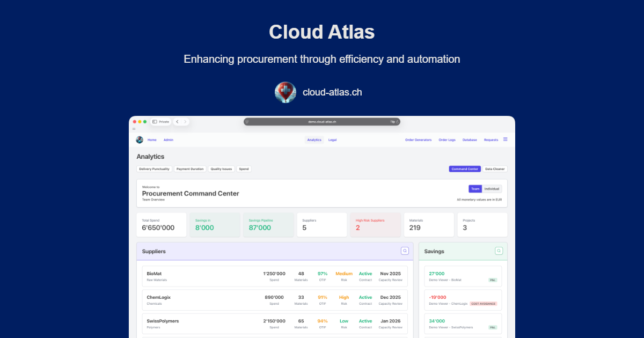Click SwissPolymers capacity review Jan 2026
Image resolution: width=644 pixels, height=338 pixels.
click(x=391, y=321)
